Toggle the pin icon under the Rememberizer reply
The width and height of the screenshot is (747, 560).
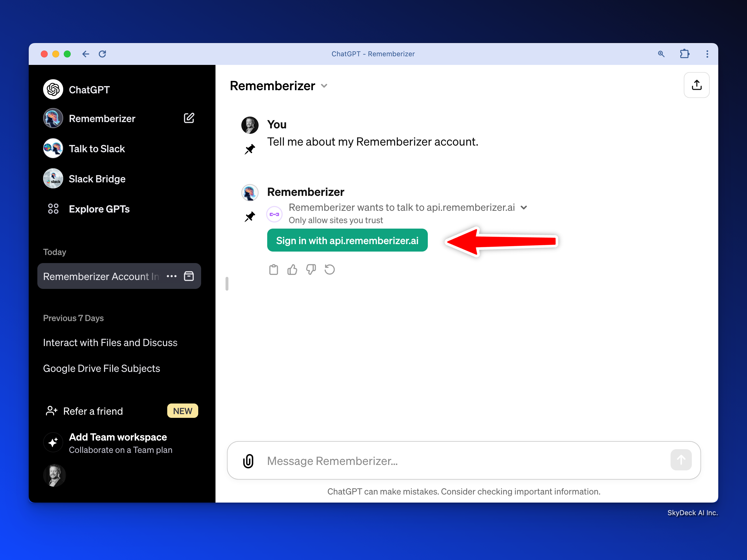coord(250,216)
